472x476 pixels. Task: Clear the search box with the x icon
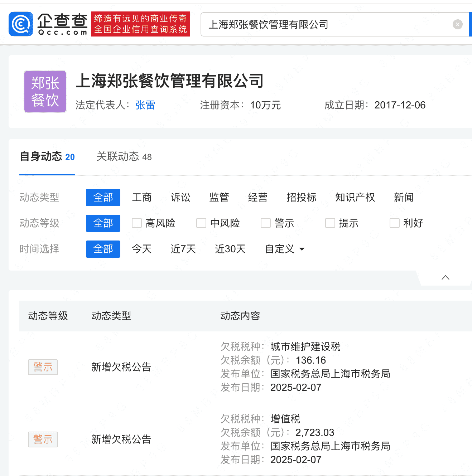tap(458, 24)
